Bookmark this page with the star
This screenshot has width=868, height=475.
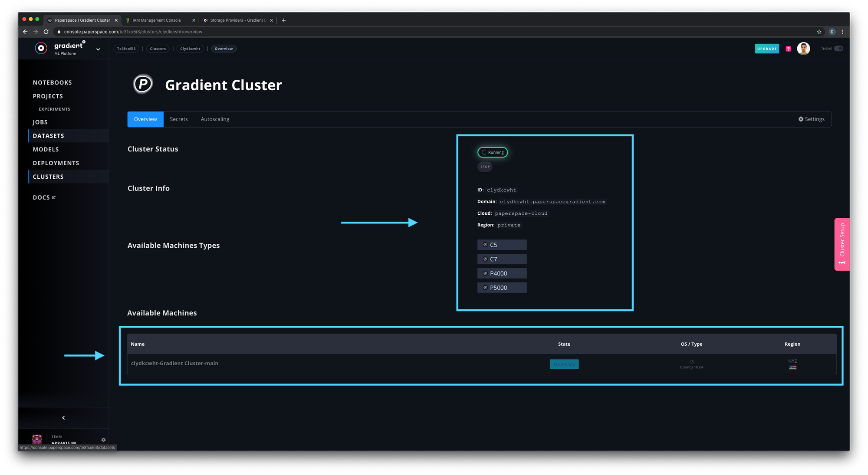click(819, 32)
